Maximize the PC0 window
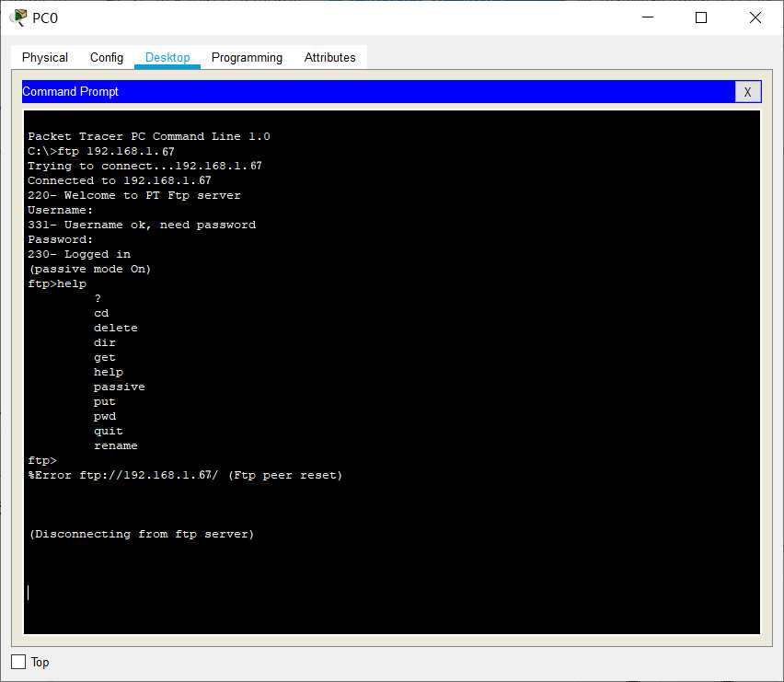The image size is (784, 682). pos(701,17)
